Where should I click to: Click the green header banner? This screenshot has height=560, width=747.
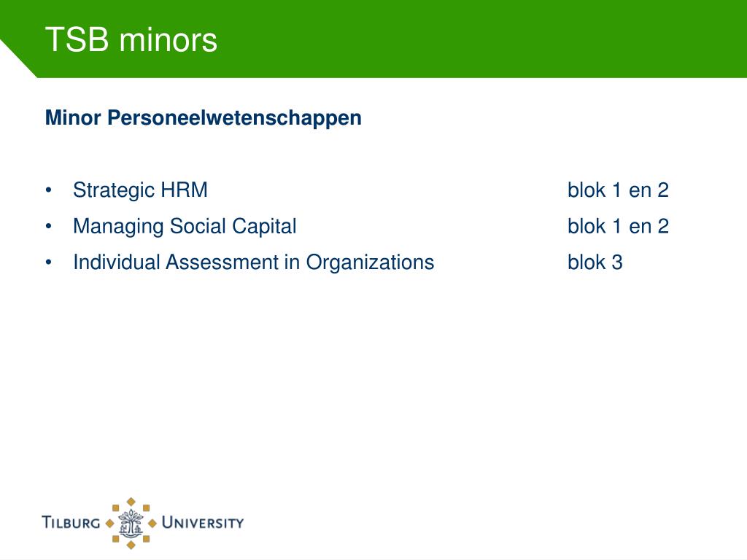[373, 39]
